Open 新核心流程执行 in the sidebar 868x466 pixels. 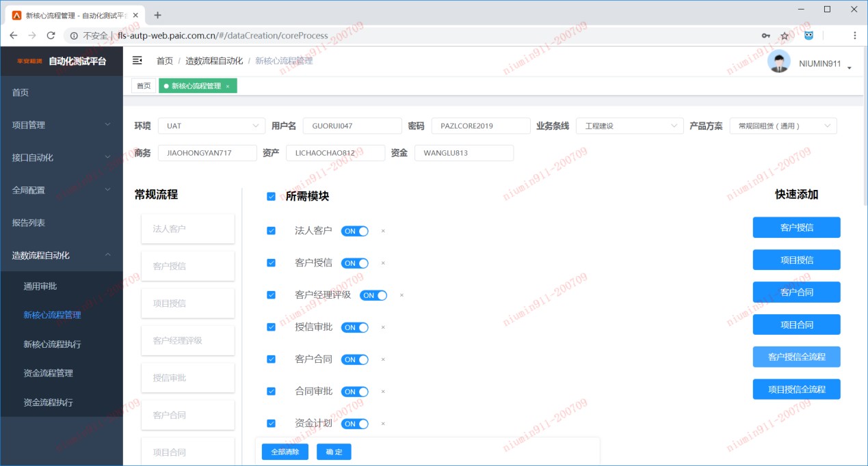[52, 344]
